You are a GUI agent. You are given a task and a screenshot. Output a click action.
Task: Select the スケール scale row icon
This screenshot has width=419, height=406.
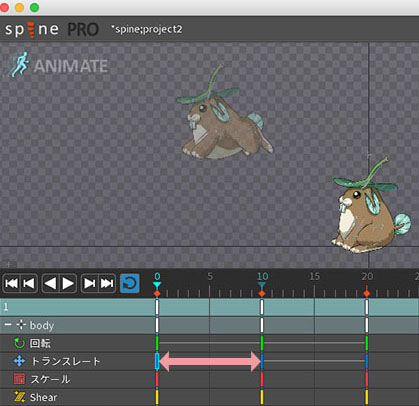tap(19, 379)
